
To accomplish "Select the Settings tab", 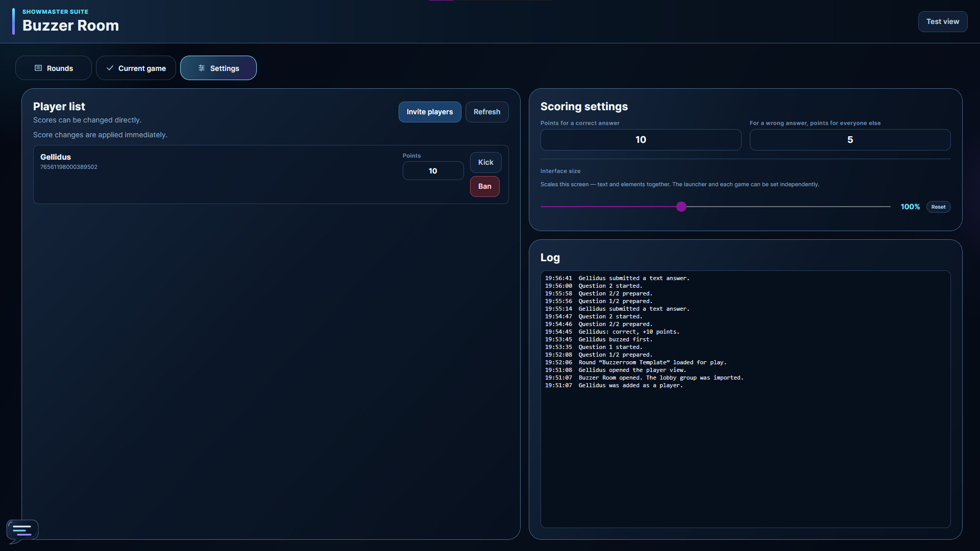I will [x=218, y=68].
